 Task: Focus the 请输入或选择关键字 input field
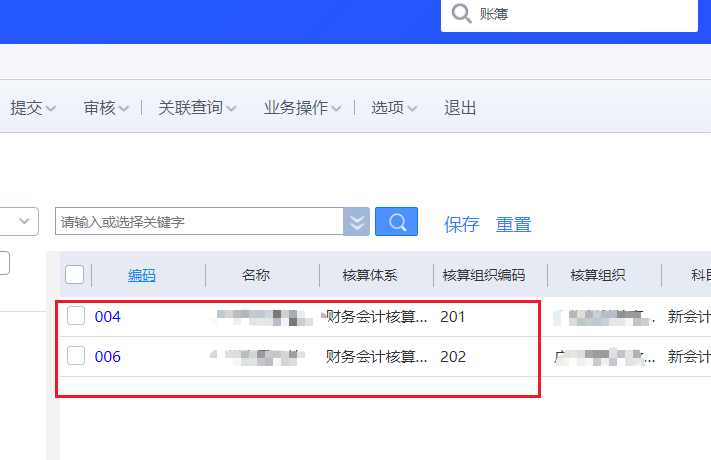tap(199, 222)
